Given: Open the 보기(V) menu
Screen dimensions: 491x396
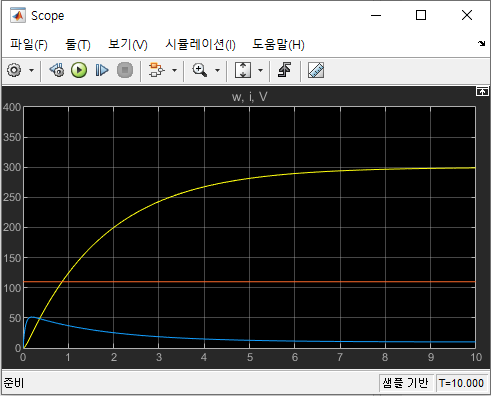Looking at the screenshot, I should tap(128, 44).
